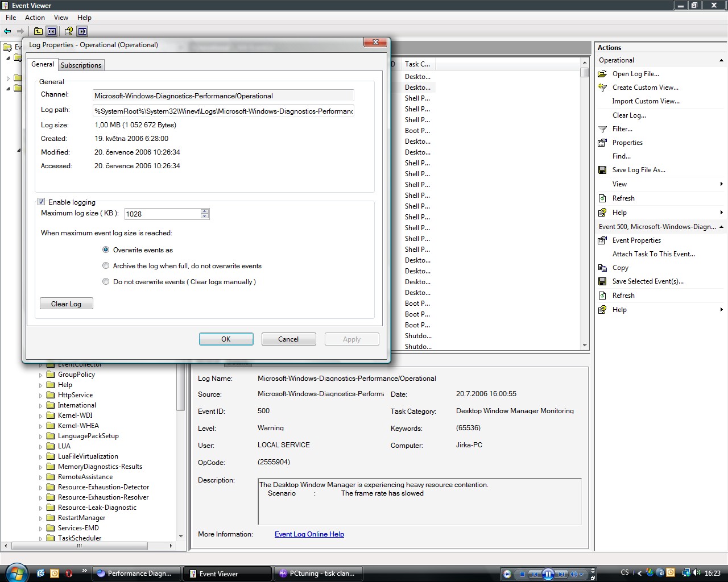Click the Clear Log button
The height and width of the screenshot is (582, 728).
[67, 304]
